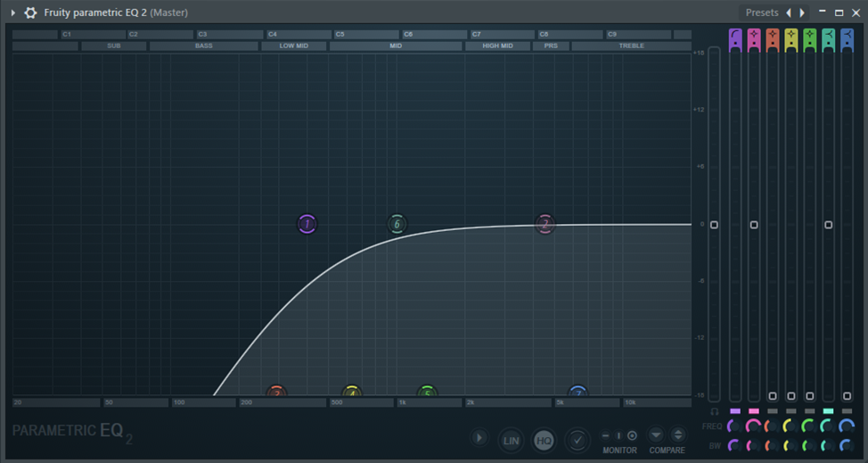The height and width of the screenshot is (463, 868).
Task: Click the SUB frequency range label
Action: click(114, 46)
